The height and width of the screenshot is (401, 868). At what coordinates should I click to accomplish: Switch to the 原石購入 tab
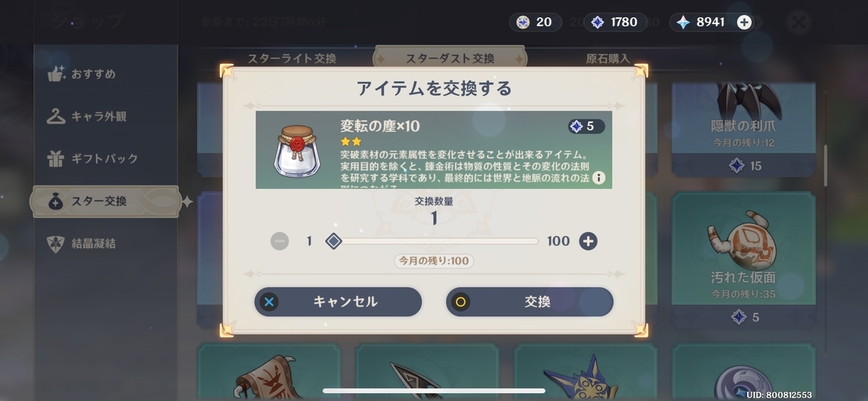(x=608, y=59)
